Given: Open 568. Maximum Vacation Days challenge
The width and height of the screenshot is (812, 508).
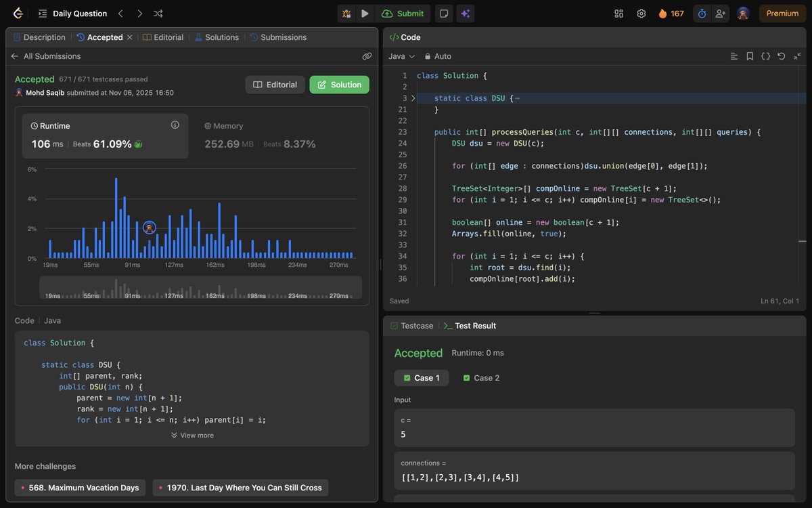Looking at the screenshot, I should pyautogui.click(x=80, y=488).
